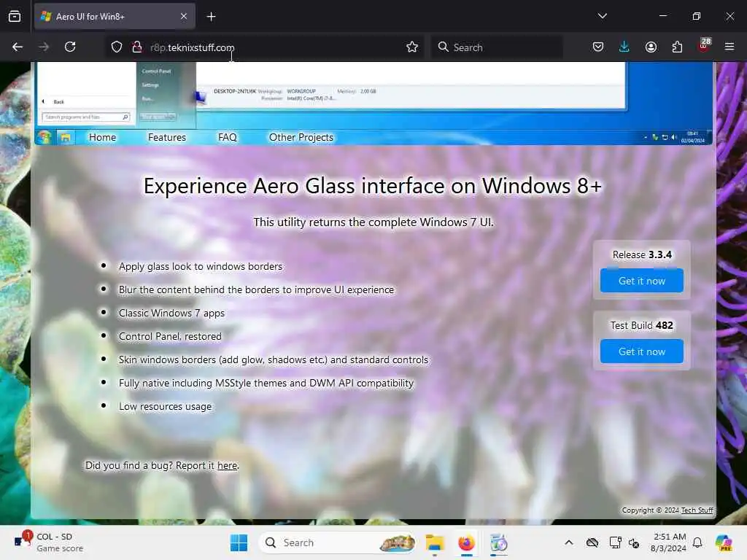This screenshot has height=560, width=747.
Task: Expand the system tray hidden icons chevron
Action: pyautogui.click(x=569, y=542)
